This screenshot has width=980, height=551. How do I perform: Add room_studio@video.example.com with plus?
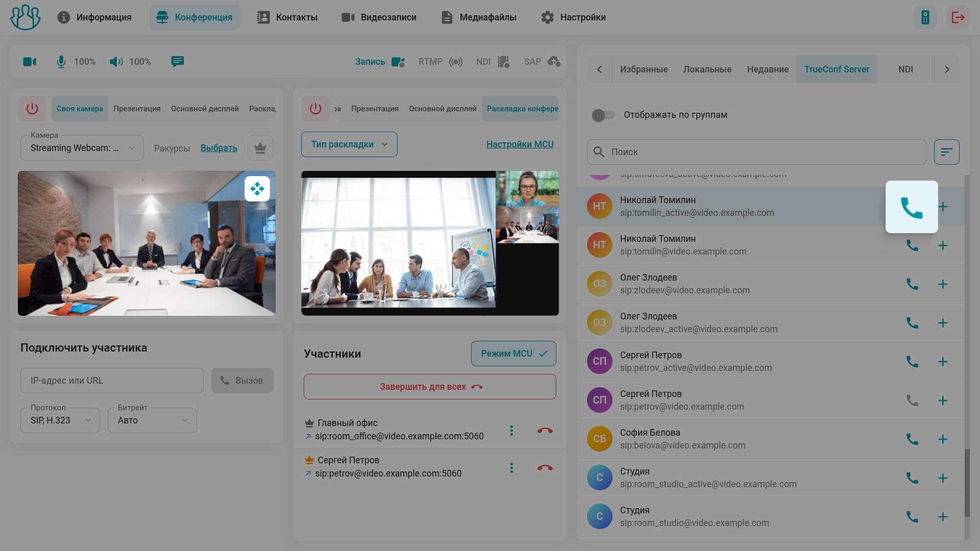943,517
